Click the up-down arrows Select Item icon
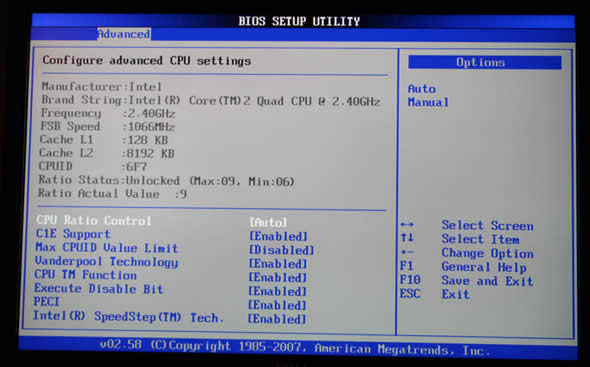 pyautogui.click(x=407, y=238)
